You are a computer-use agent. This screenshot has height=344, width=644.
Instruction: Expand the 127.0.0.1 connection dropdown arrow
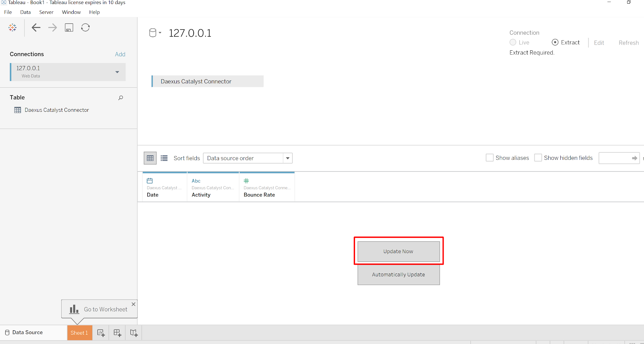[117, 72]
